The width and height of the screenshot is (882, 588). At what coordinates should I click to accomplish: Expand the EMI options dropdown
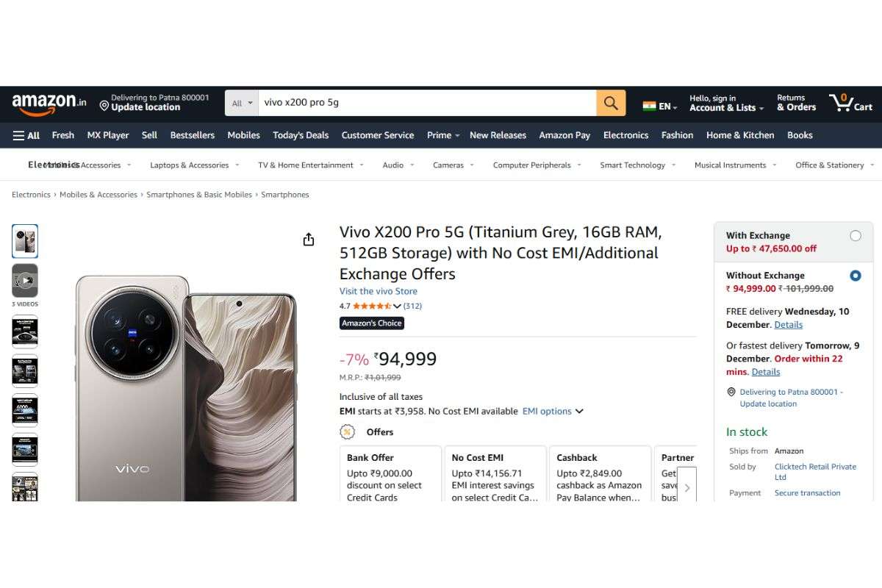pos(553,412)
